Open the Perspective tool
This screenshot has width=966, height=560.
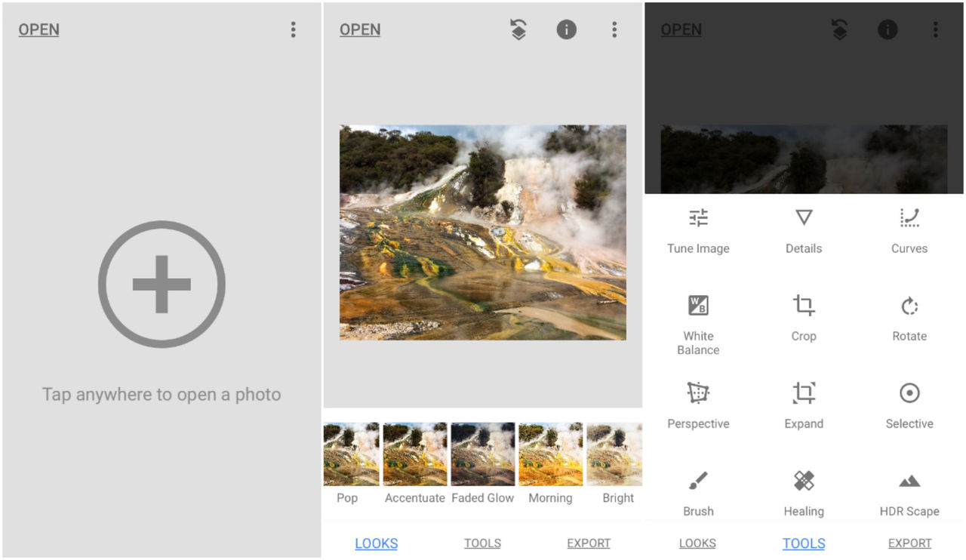(698, 394)
